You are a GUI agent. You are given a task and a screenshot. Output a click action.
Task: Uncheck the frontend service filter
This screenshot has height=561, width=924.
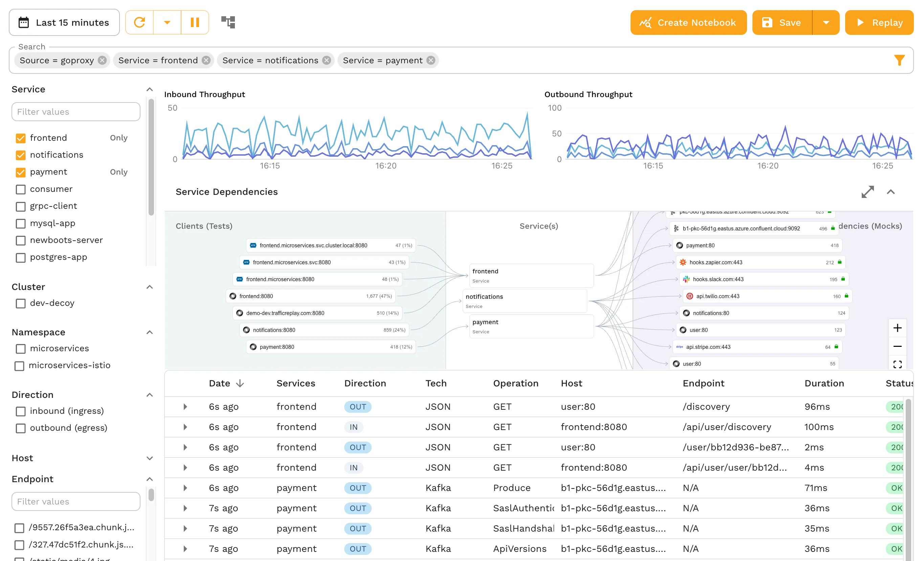pyautogui.click(x=21, y=138)
